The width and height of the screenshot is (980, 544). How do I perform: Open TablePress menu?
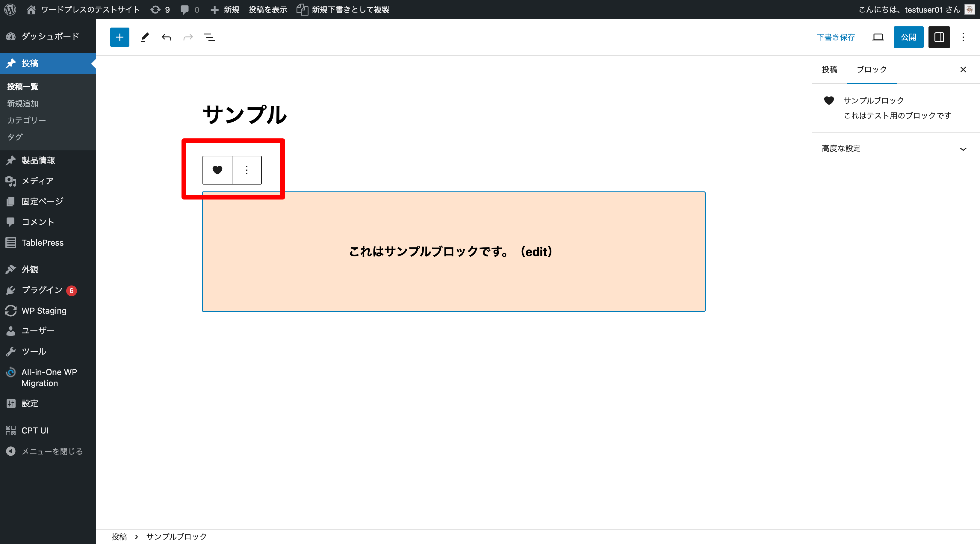point(48,242)
